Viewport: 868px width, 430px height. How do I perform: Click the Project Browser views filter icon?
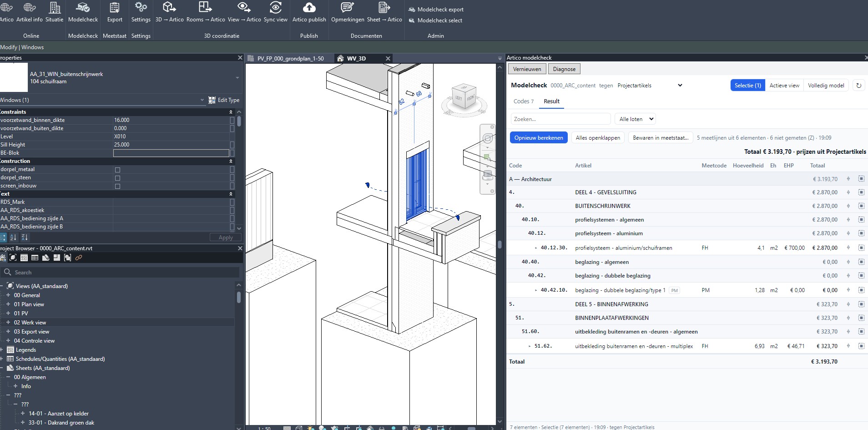click(x=13, y=258)
